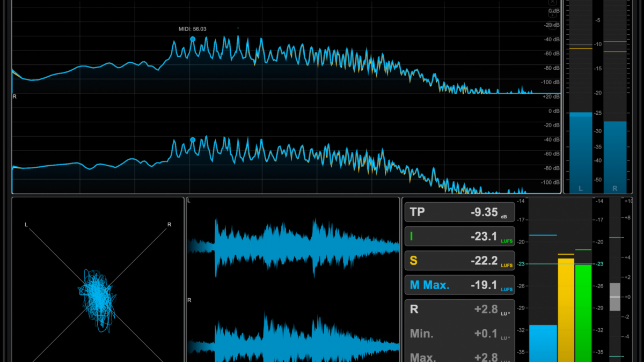Click the peak marker dot on the lower spectrum
This screenshot has width=644, height=362.
click(193, 140)
